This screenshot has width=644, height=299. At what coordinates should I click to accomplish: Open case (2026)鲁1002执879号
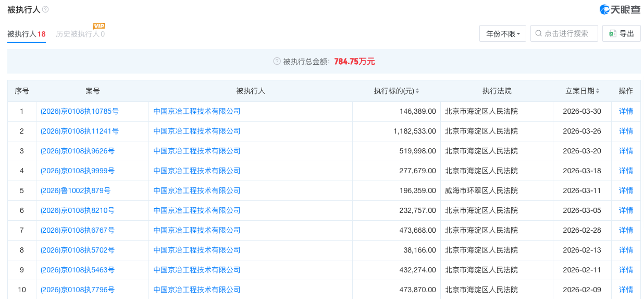point(75,190)
